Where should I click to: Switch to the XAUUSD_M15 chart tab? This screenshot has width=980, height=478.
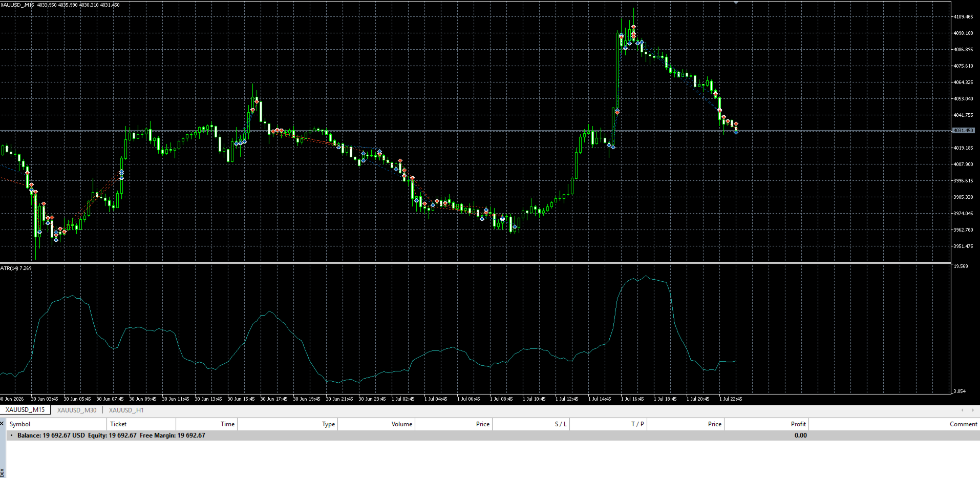click(25, 410)
